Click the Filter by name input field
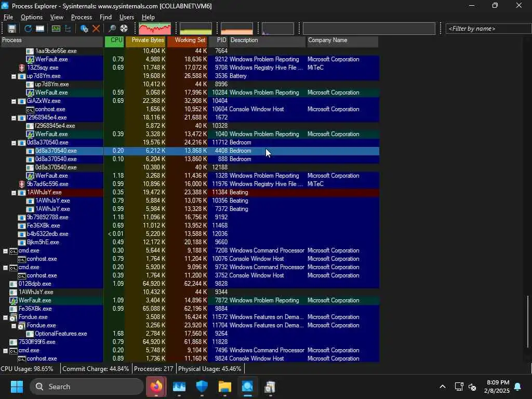The height and width of the screenshot is (399, 532). pyautogui.click(x=488, y=29)
